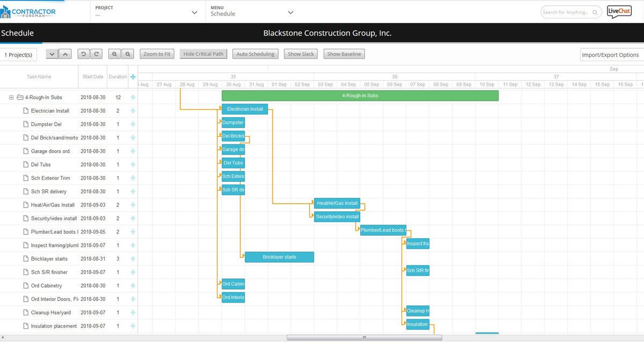Open the LiveChat widget

(619, 11)
